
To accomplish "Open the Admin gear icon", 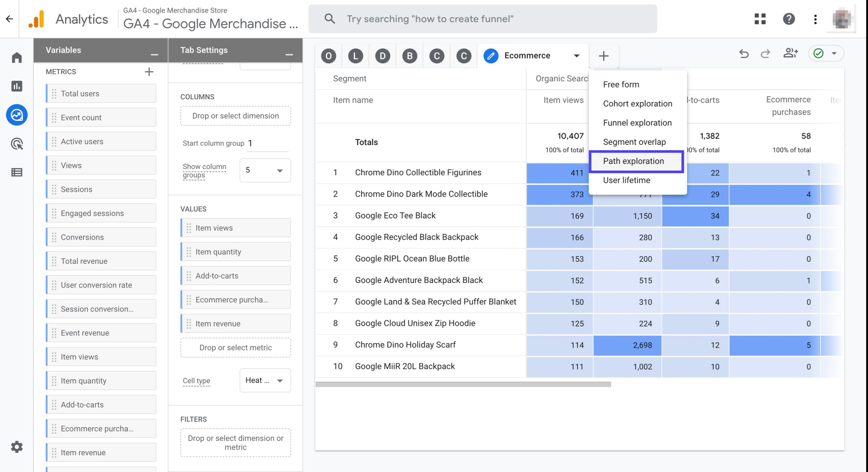I will coord(17,447).
